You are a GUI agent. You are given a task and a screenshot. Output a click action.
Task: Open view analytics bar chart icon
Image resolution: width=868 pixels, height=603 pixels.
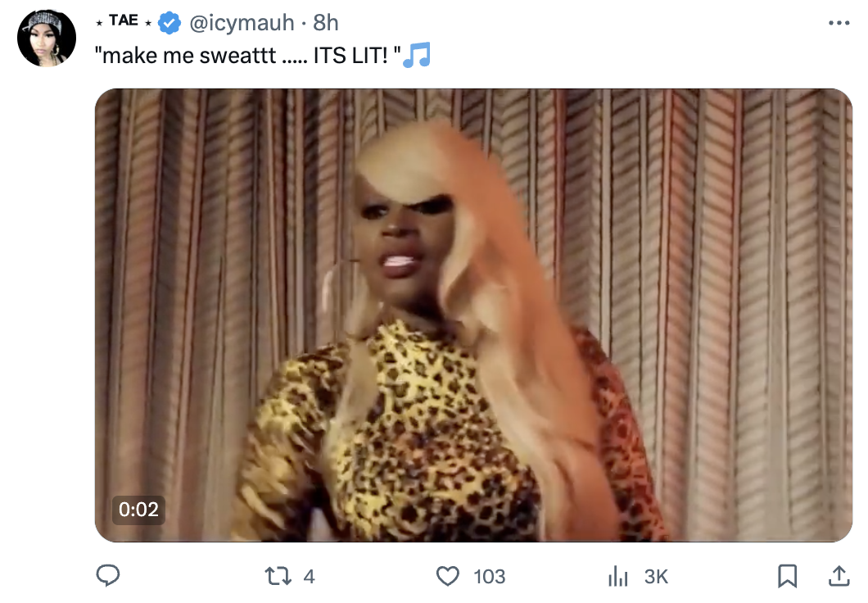coord(618,576)
